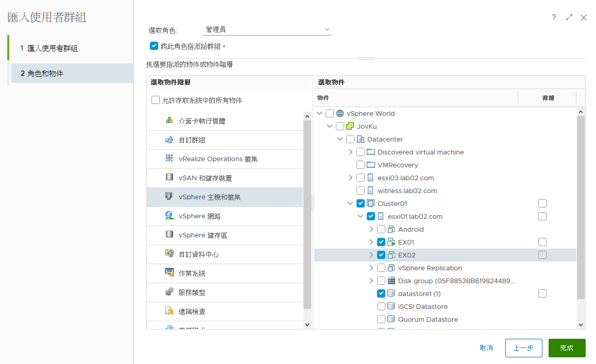Click Quorum Datastore row label
596x364 pixels.
(x=428, y=319)
